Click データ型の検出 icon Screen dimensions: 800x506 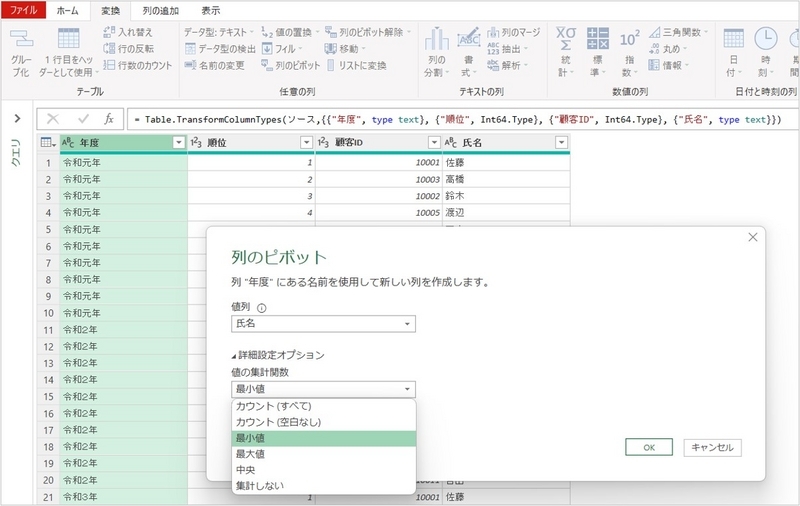point(190,49)
